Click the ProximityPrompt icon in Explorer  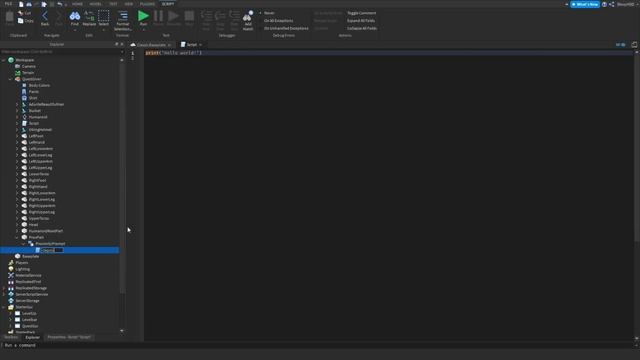pos(31,244)
